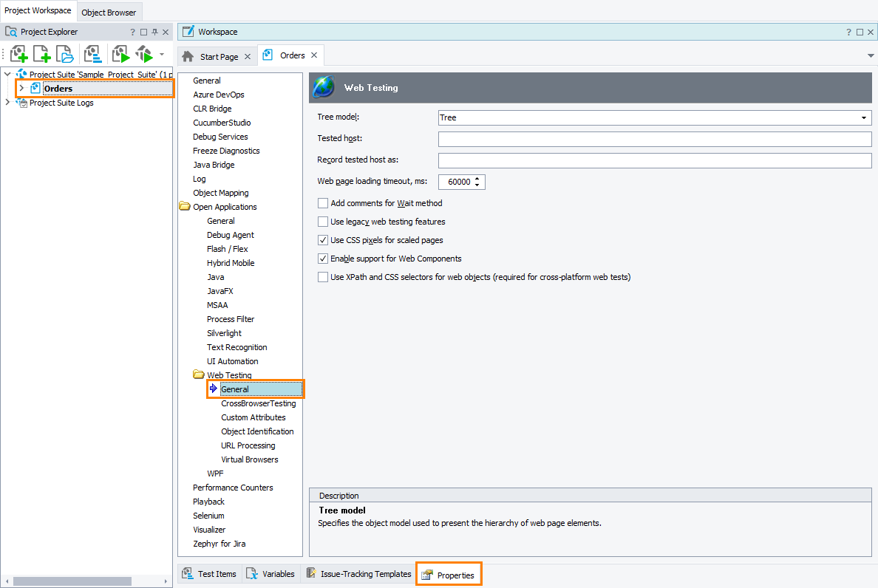Click the New Project toolbar icon
The height and width of the screenshot is (588, 878).
18,54
